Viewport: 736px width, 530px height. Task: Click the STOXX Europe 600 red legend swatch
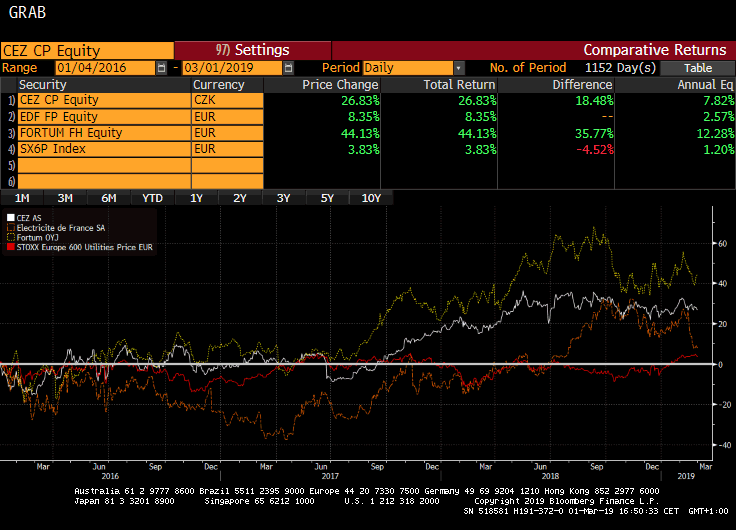pos(11,247)
